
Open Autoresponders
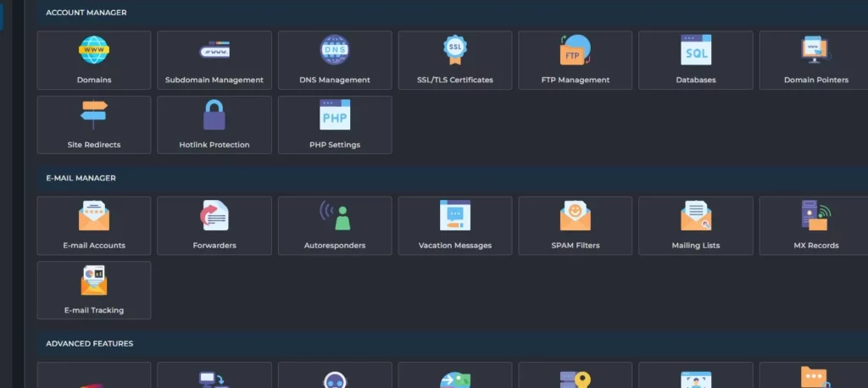pos(335,226)
